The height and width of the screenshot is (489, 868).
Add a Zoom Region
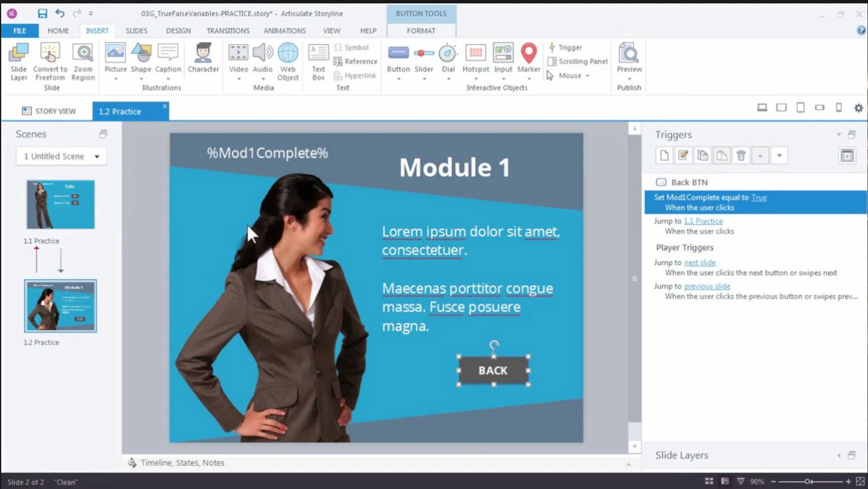pos(83,62)
